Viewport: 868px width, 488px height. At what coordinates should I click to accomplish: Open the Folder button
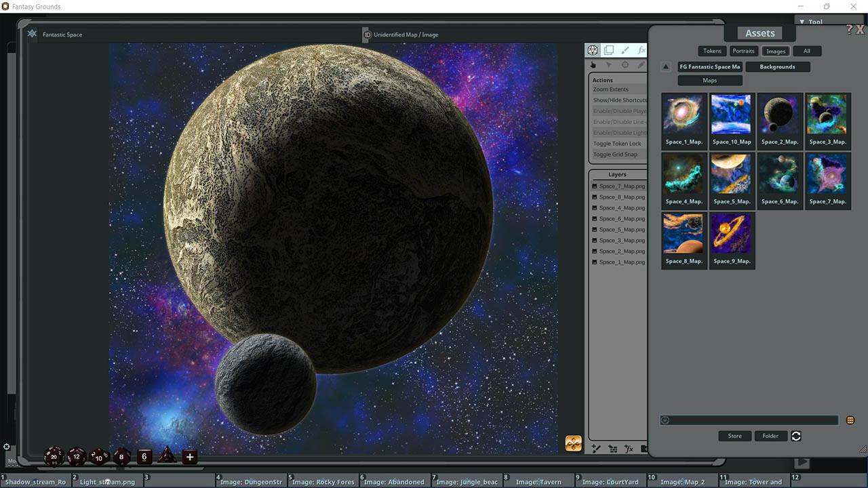pyautogui.click(x=770, y=436)
